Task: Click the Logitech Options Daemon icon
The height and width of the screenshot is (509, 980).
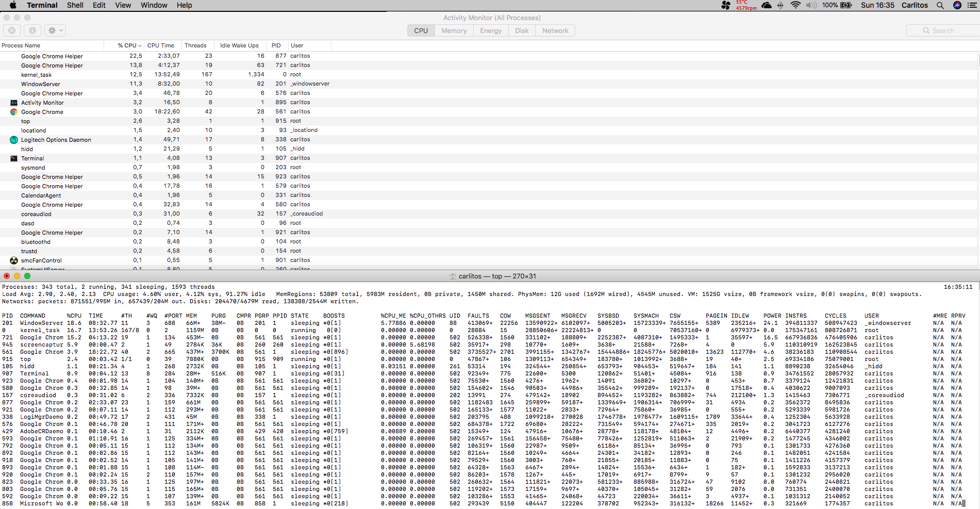Action: [x=14, y=140]
